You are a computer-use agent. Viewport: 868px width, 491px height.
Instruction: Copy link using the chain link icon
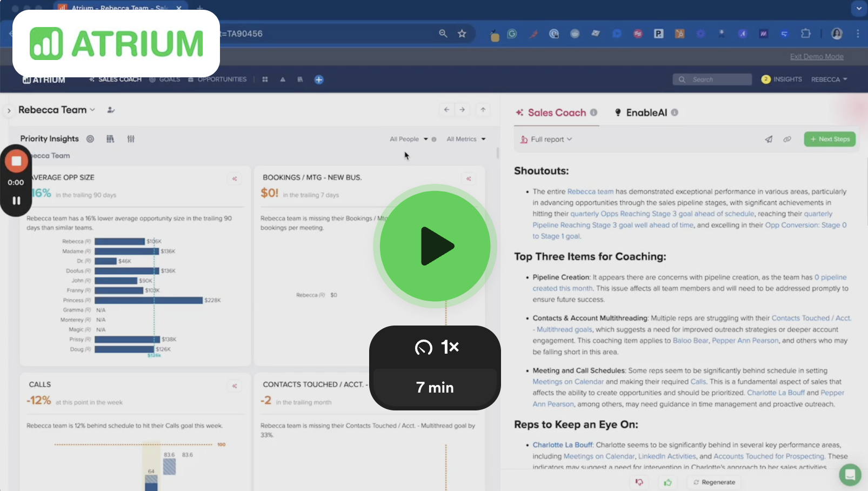[787, 140]
